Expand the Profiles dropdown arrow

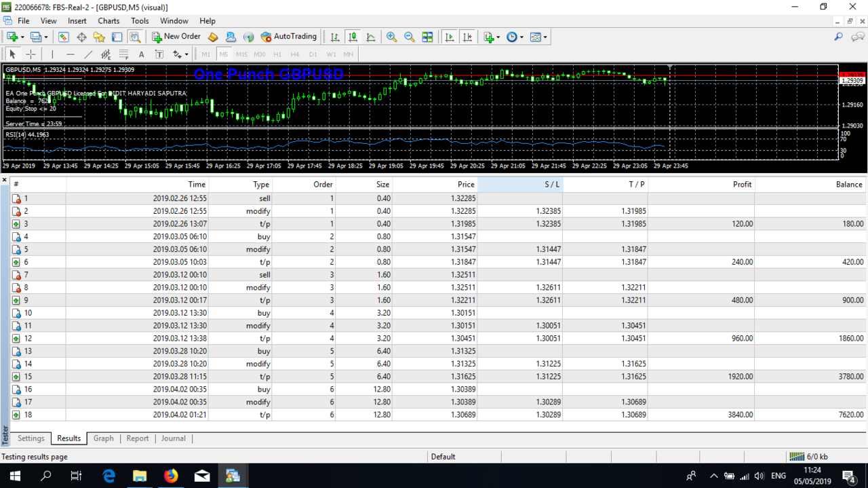pyautogui.click(x=45, y=37)
